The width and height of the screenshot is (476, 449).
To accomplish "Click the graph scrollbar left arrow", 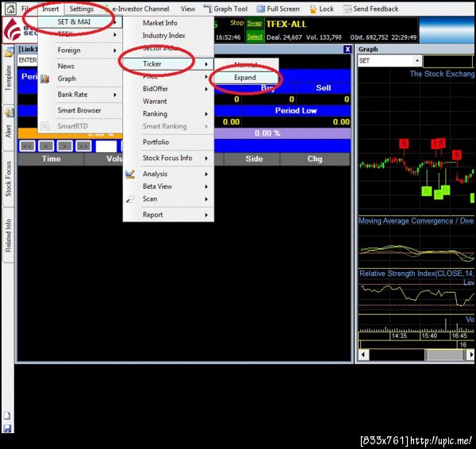I will pyautogui.click(x=363, y=355).
